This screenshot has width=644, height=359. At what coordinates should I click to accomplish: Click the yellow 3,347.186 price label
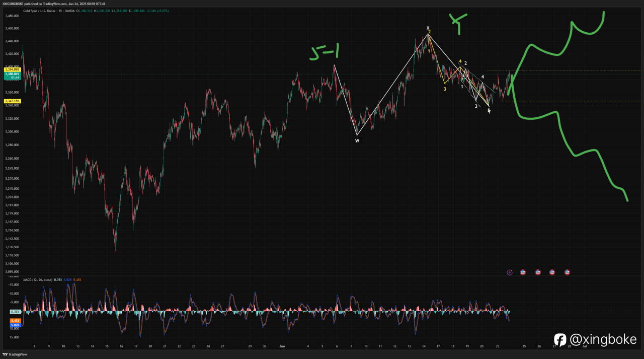11,101
